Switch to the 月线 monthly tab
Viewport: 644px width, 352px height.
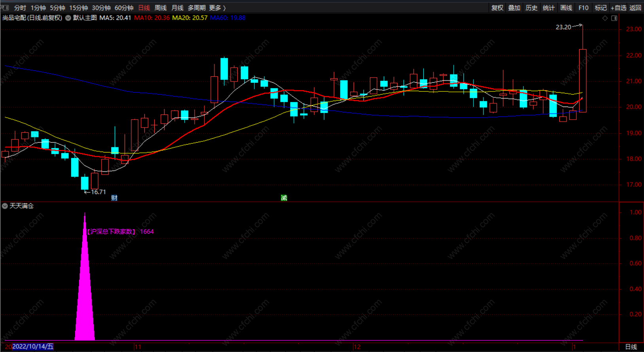[178, 8]
